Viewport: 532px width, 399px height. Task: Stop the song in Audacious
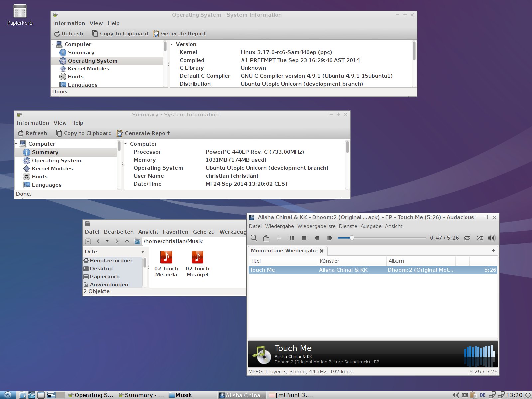coord(304,238)
